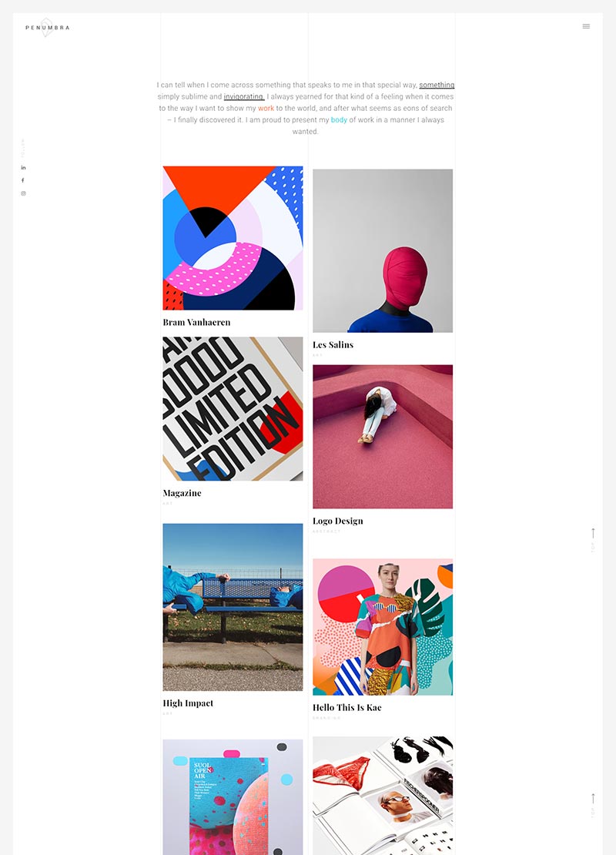The image size is (616, 855).
Task: Open the Bram Vanhaeren project title
Action: pos(196,322)
